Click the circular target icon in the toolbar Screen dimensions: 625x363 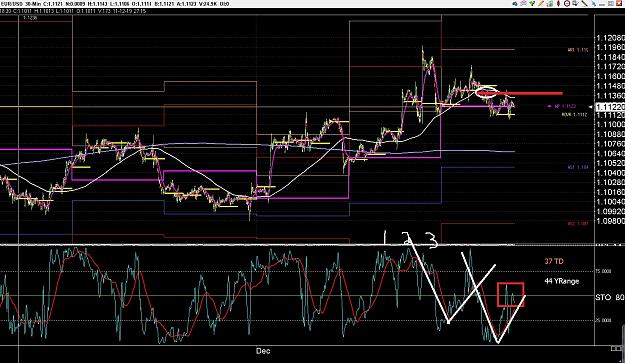tap(567, 3)
